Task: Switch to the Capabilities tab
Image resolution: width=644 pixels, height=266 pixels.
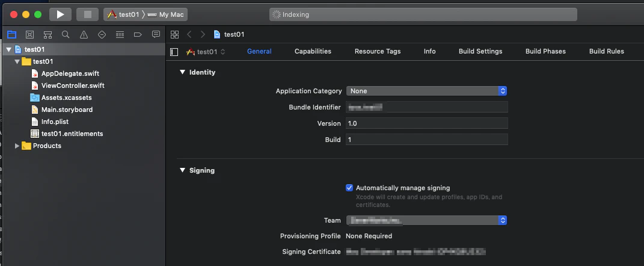Action: [313, 51]
